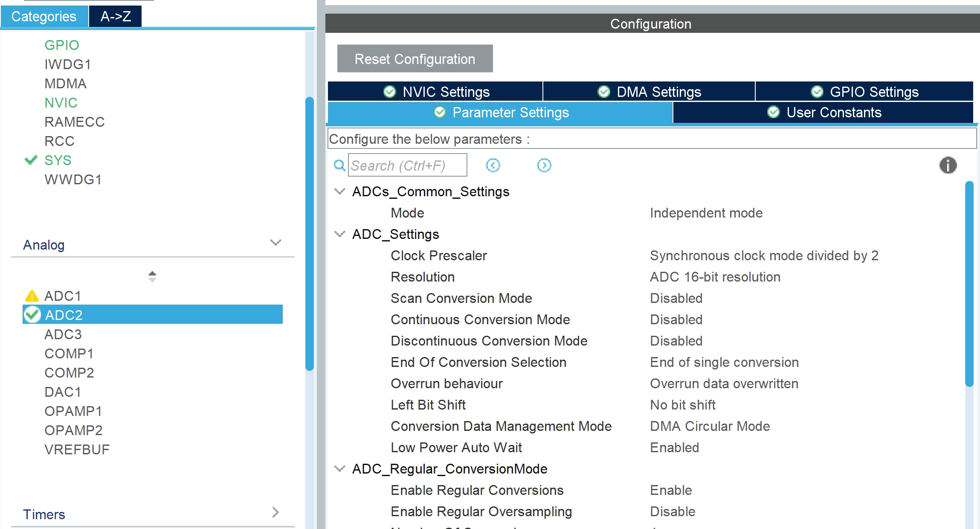980x529 pixels.
Task: Open the NVIC Settings tab
Action: point(435,92)
